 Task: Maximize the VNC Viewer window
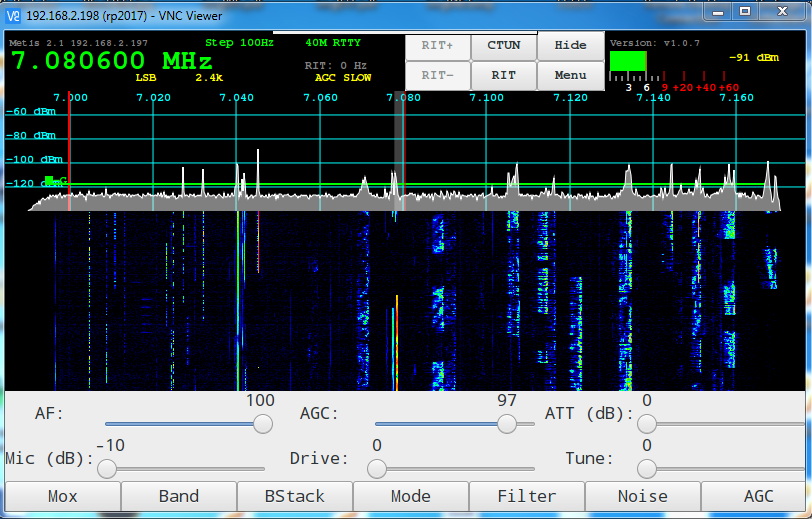[745, 11]
